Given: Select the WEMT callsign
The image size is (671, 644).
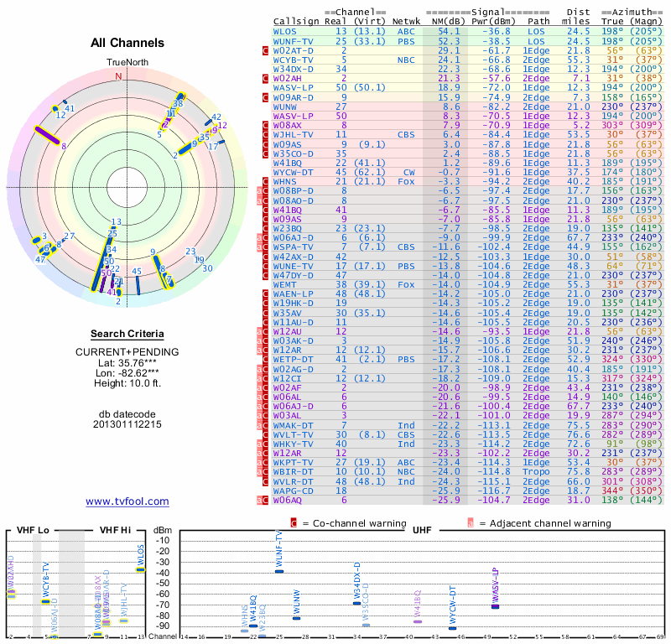Looking at the screenshot, I should 284,284.
